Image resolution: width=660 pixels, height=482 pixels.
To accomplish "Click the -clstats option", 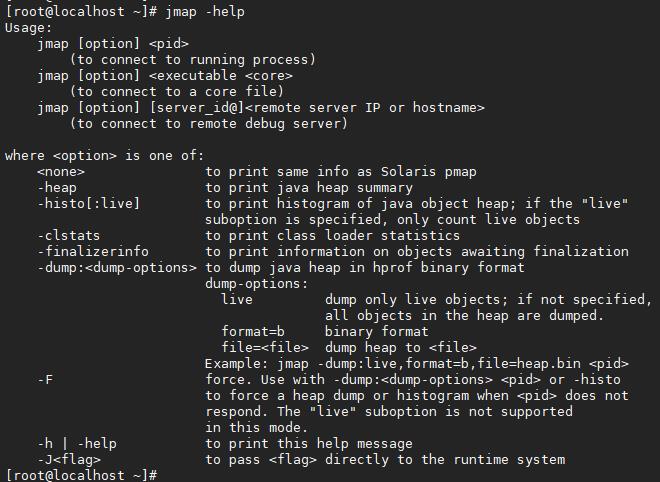I will (x=69, y=236).
